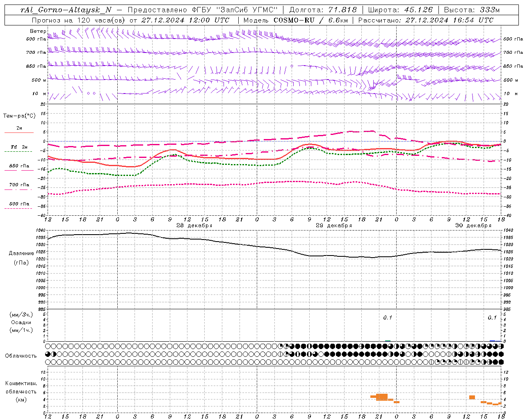Click the Тем-ра(°C) axis title
The width and height of the screenshot is (525, 420).
click(x=19, y=116)
